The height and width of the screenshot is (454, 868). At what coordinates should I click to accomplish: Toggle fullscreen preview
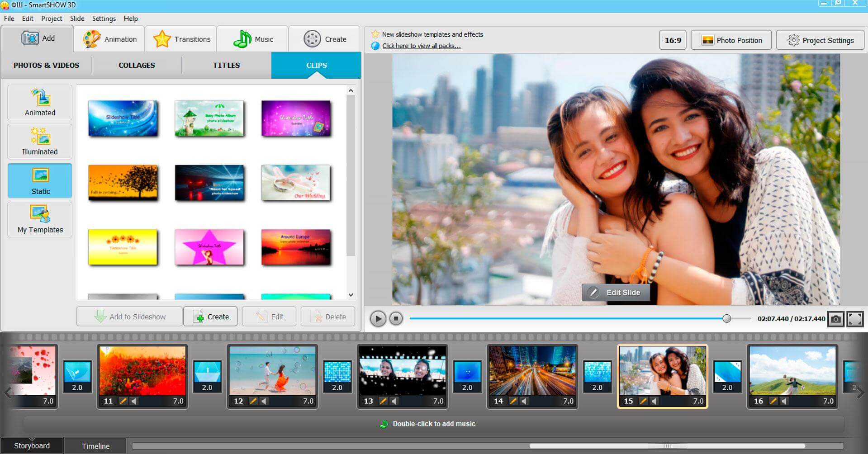tap(855, 319)
